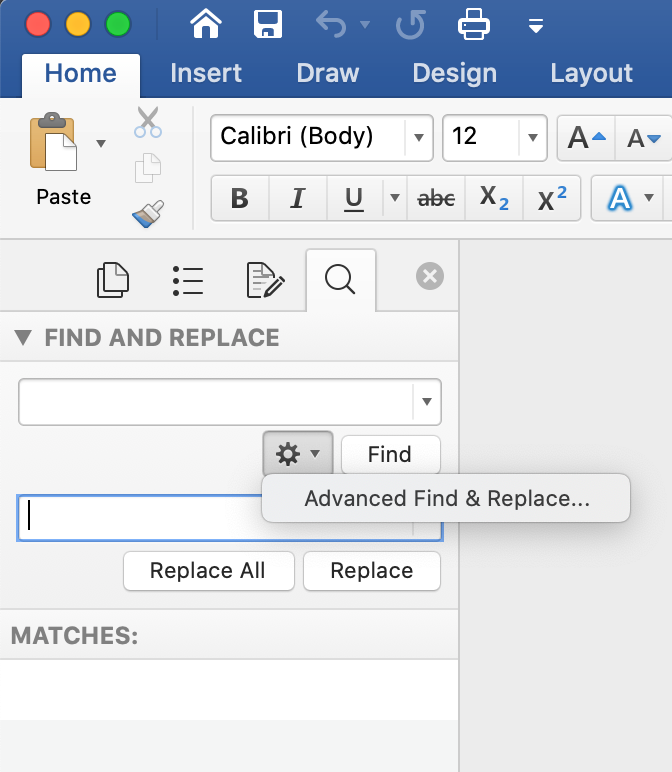
Task: Open the undo history dropdown arrow
Action: tap(365, 24)
